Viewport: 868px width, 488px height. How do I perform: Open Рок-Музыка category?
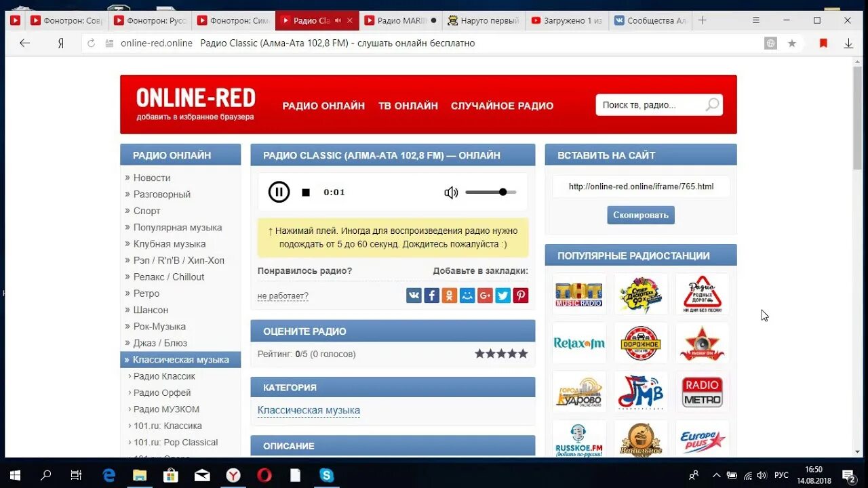(x=159, y=327)
